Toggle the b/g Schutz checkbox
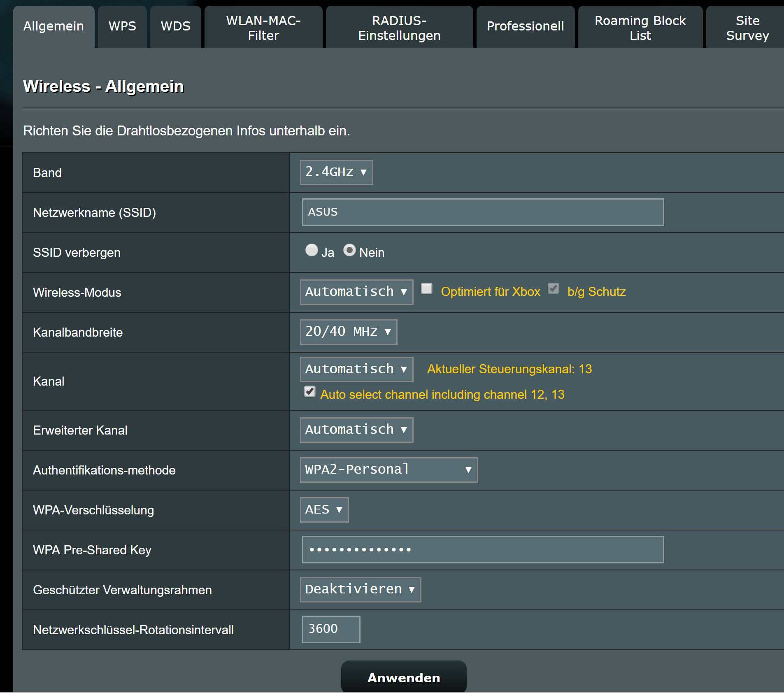This screenshot has height=693, width=784. pyautogui.click(x=554, y=288)
